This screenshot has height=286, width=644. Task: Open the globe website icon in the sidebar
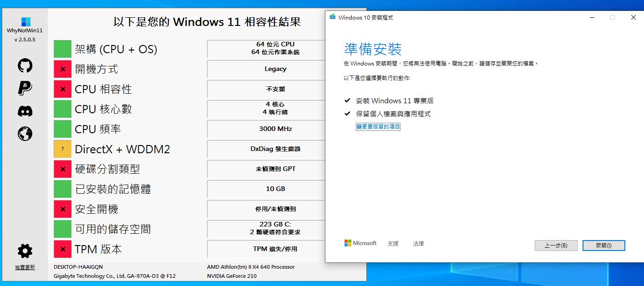click(x=25, y=133)
